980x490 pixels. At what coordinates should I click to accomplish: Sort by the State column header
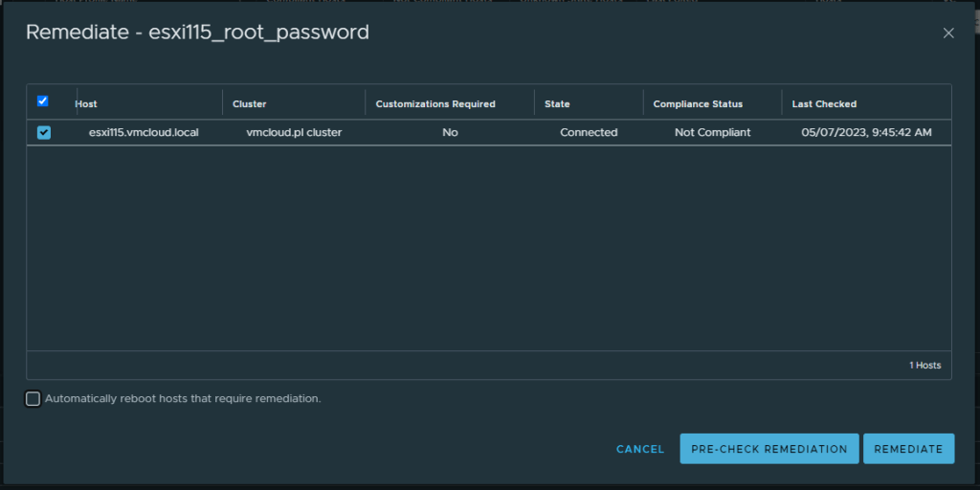pyautogui.click(x=557, y=103)
